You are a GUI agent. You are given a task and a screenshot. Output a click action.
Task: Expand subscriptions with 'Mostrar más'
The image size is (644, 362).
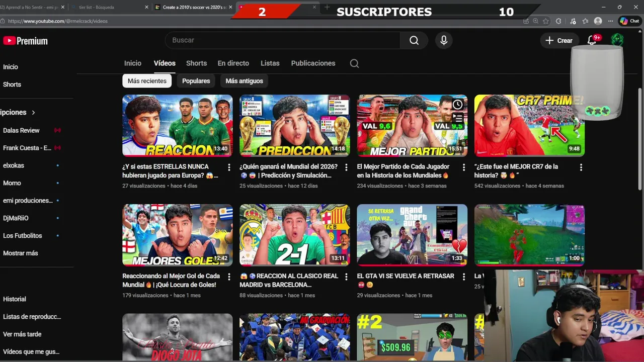pos(21,253)
